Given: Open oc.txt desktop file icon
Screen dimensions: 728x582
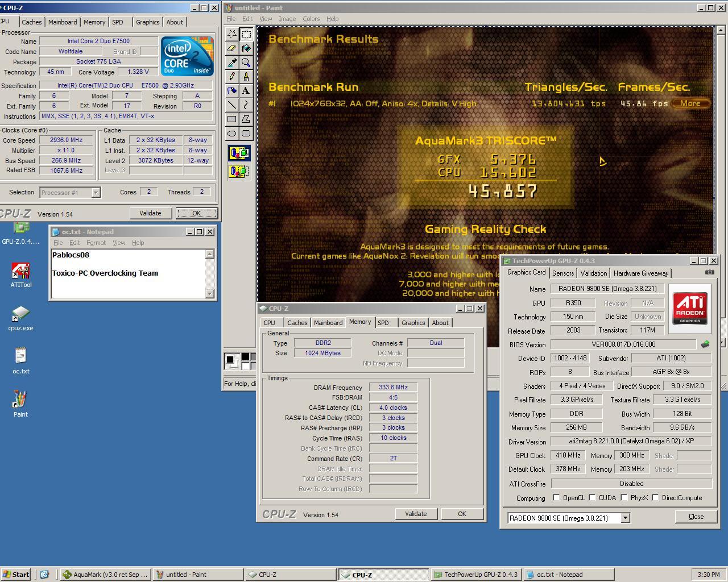Looking at the screenshot, I should [x=20, y=361].
